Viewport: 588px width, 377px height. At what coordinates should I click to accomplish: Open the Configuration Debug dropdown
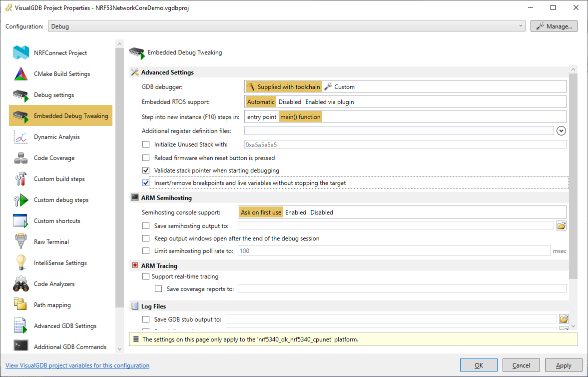tap(286, 26)
